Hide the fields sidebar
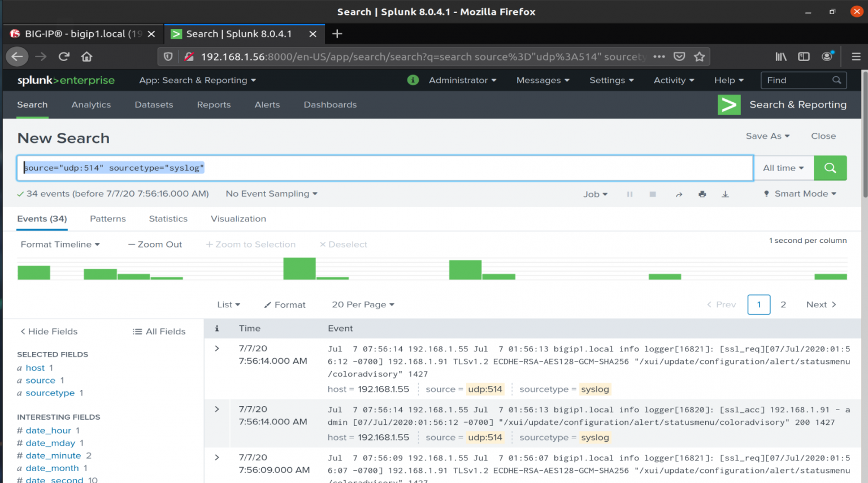Viewport: 868px width, 483px height. 49,331
